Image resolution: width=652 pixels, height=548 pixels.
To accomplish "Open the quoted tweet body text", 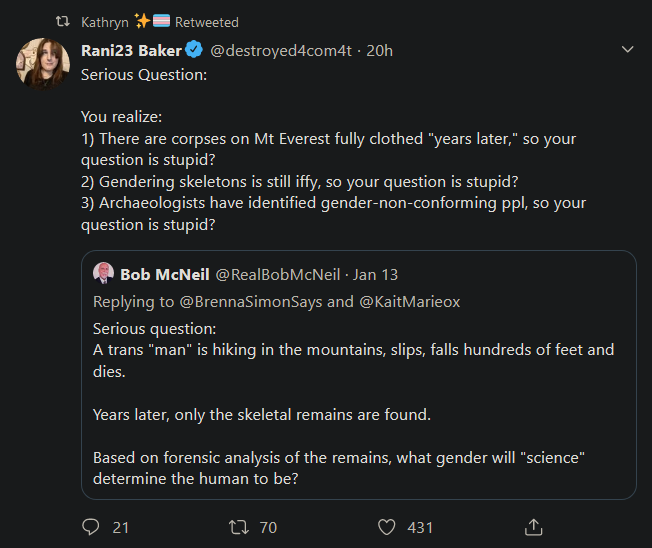I will click(353, 403).
